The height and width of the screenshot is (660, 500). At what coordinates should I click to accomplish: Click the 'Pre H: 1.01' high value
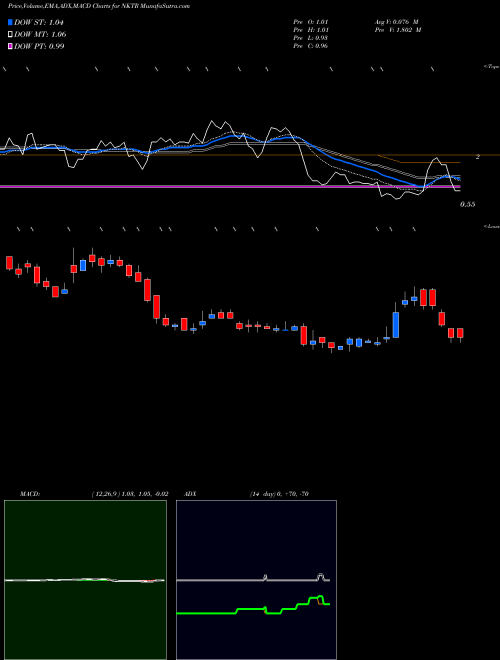[x=311, y=30]
